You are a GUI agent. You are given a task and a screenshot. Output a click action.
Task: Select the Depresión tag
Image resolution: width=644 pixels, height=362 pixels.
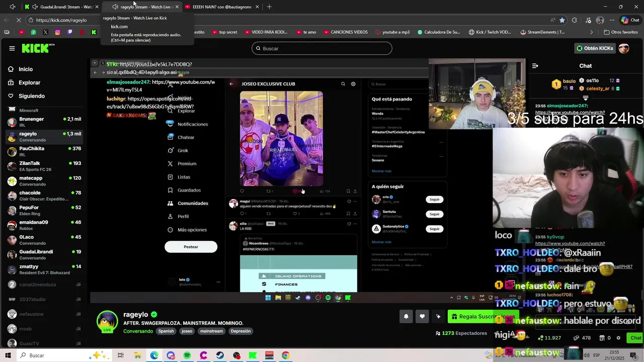pyautogui.click(x=240, y=331)
